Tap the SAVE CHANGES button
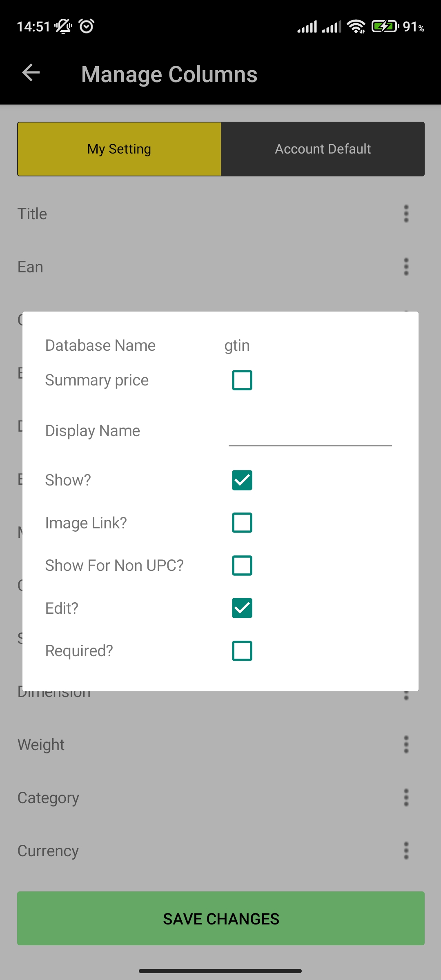The width and height of the screenshot is (441, 980). pos(221,918)
